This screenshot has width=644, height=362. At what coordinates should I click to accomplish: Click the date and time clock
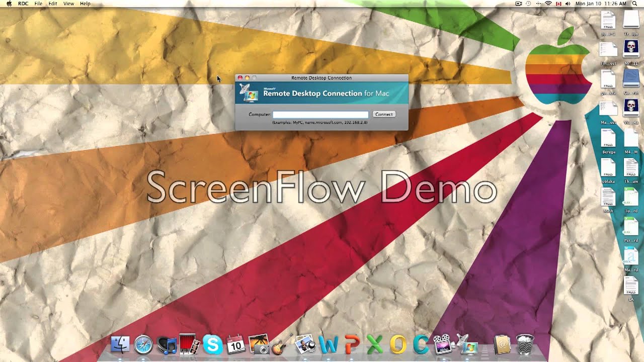tap(601, 4)
